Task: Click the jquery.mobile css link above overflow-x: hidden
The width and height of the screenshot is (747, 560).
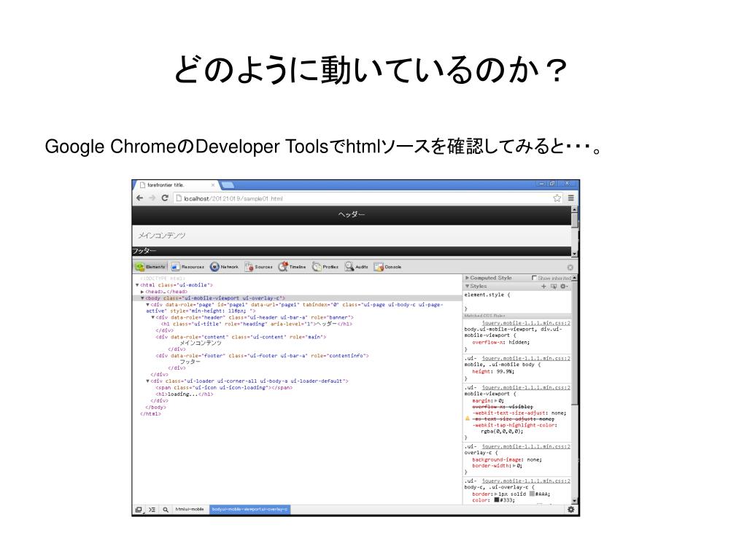Action: pyautogui.click(x=526, y=323)
